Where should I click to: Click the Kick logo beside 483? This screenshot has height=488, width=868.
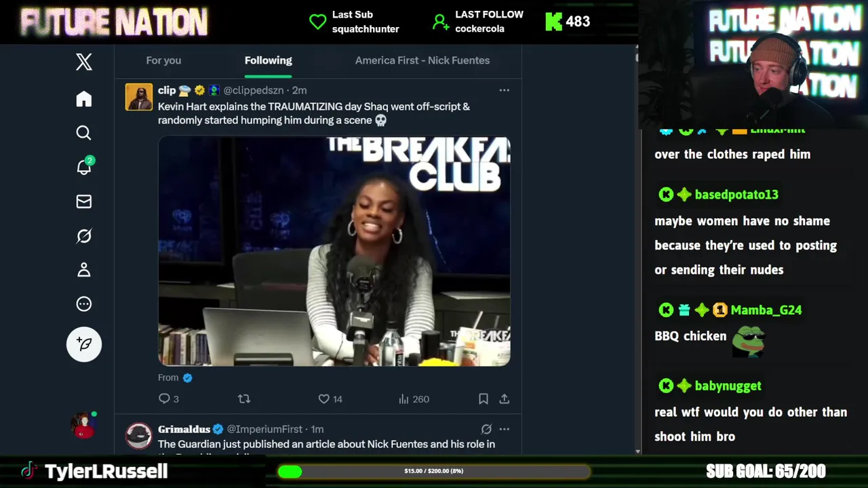[x=554, y=22]
